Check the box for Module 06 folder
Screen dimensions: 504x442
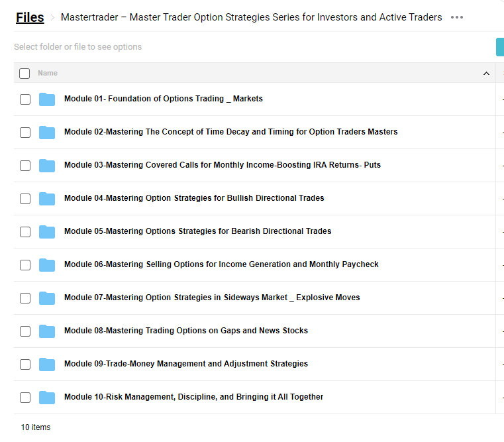pos(25,265)
